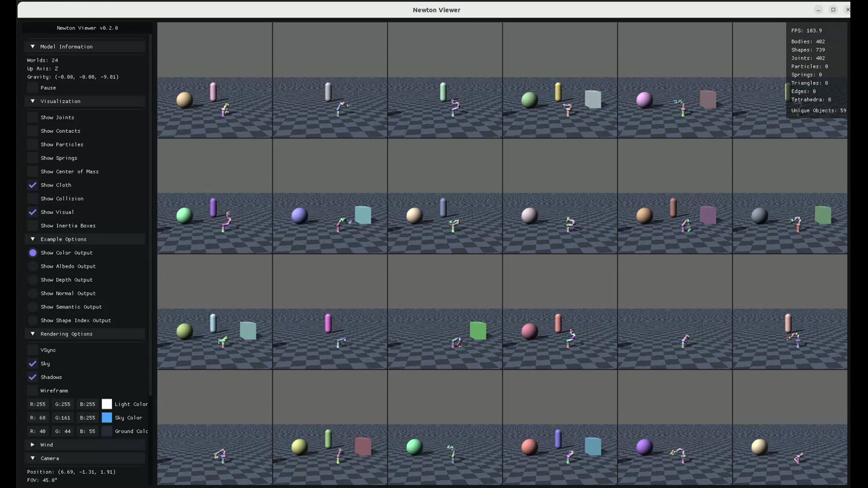Choose Show Normal Output
The height and width of the screenshot is (488, 868).
pyautogui.click(x=33, y=293)
